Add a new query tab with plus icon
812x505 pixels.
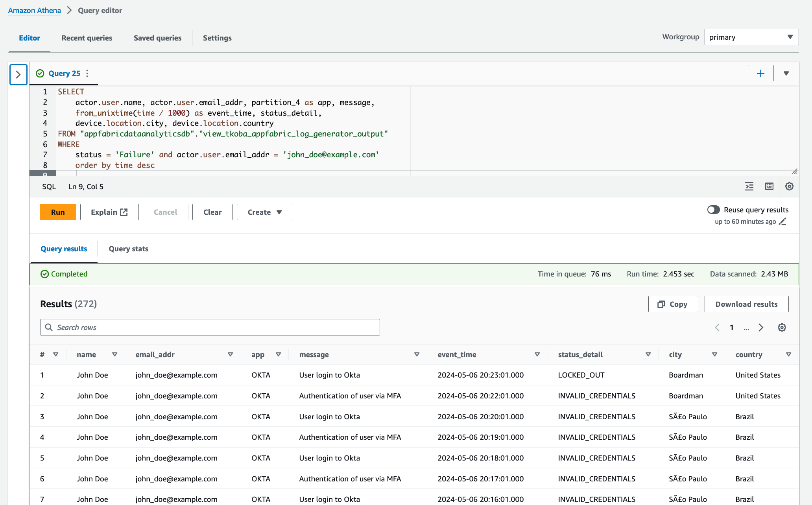760,74
